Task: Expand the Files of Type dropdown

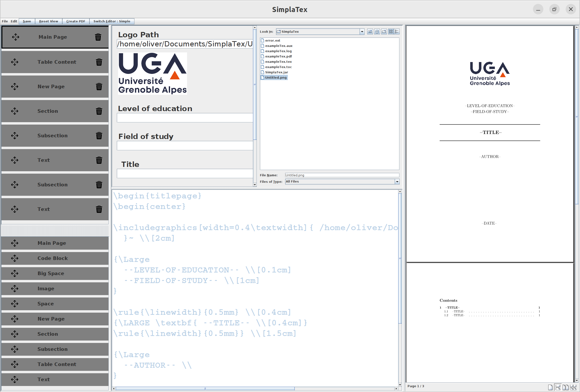Action: point(397,182)
